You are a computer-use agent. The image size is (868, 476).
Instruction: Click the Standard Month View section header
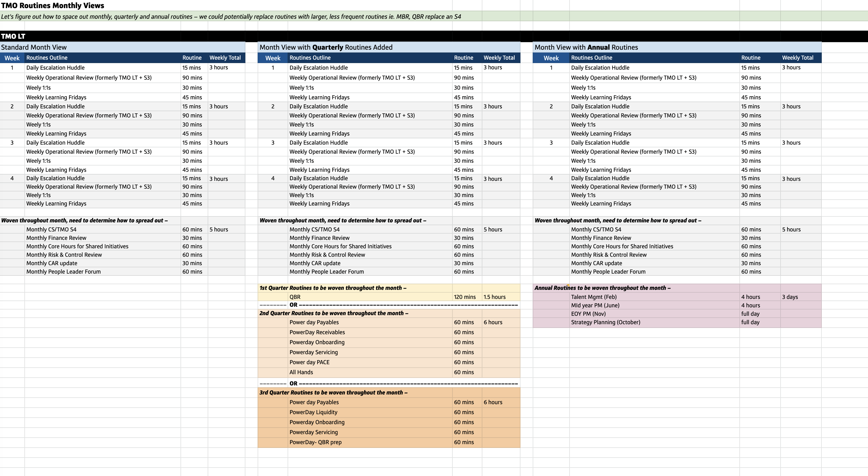[34, 47]
